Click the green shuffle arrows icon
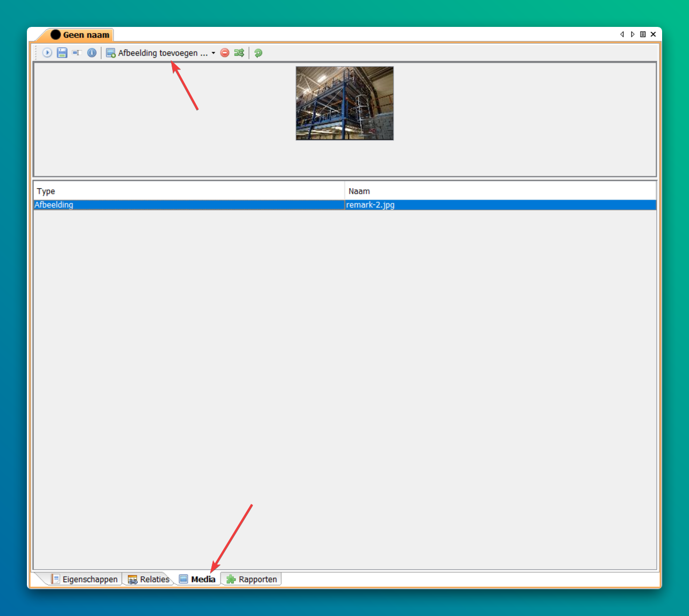The width and height of the screenshot is (689, 616). click(x=239, y=53)
